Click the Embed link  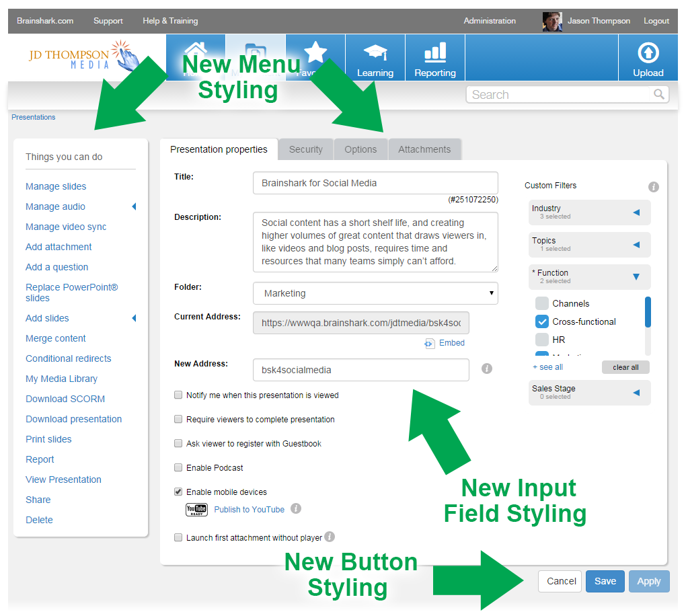pyautogui.click(x=451, y=343)
